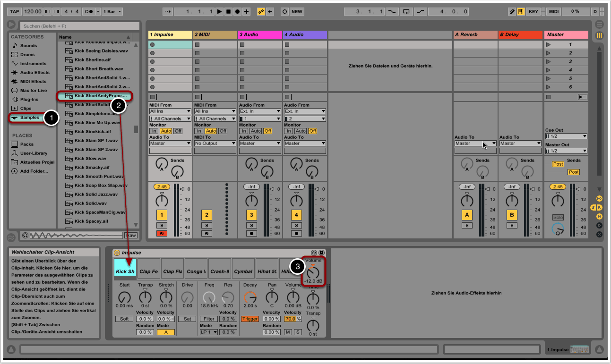Click the Stop button in transport
The image size is (611, 364).
[x=228, y=11]
